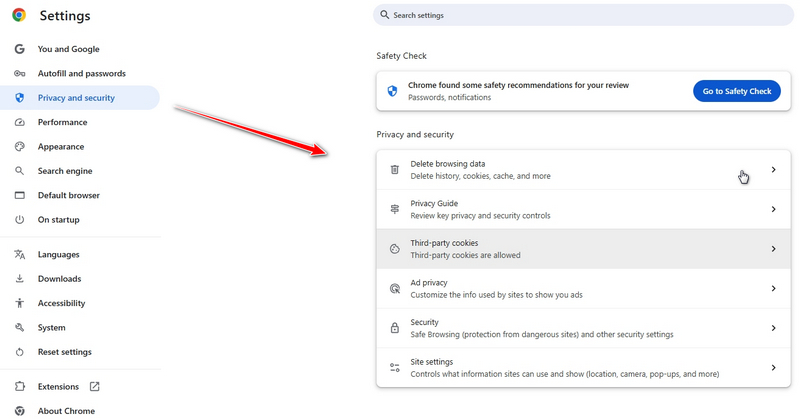
Task: Click the Appearance palette icon
Action: 19,147
